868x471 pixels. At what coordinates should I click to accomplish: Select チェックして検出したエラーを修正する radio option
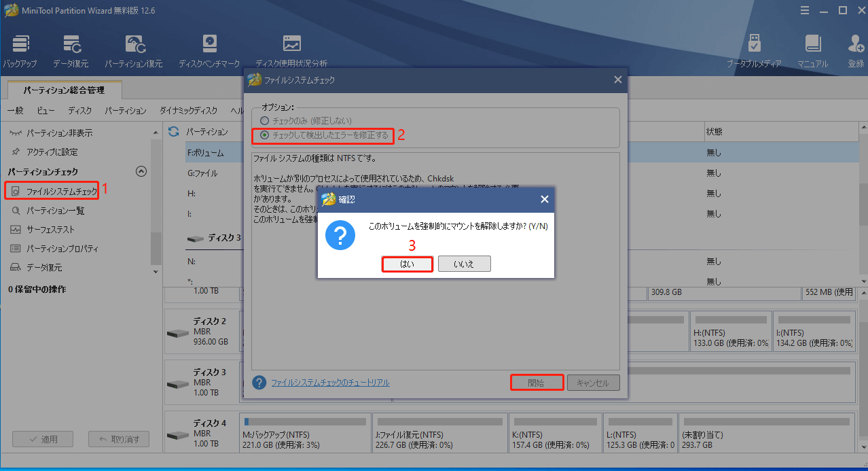[265, 135]
